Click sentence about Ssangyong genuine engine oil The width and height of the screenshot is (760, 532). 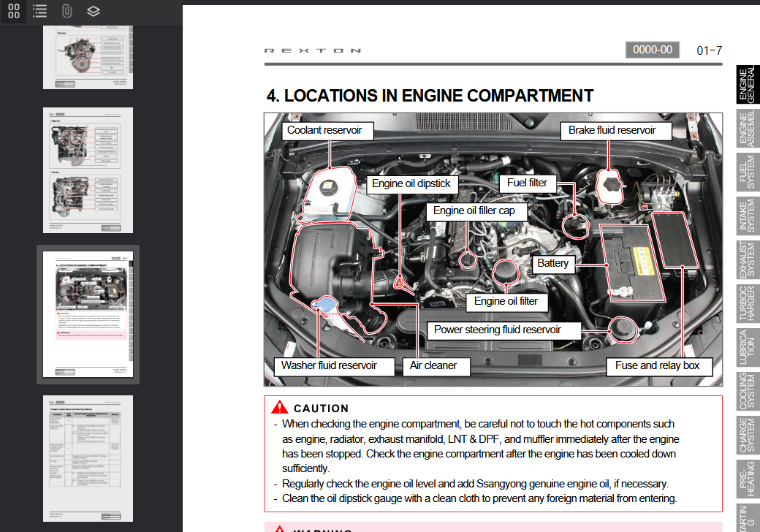coord(476,484)
